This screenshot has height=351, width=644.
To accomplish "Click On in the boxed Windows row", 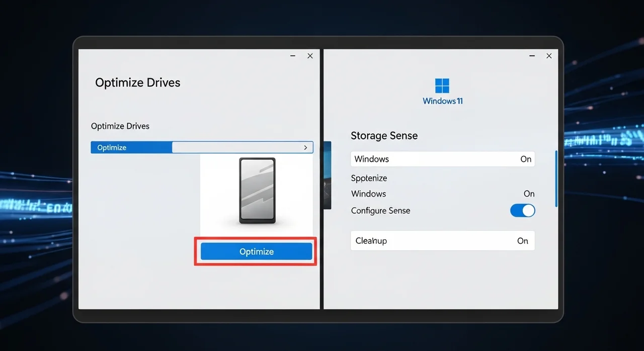I will pos(525,159).
